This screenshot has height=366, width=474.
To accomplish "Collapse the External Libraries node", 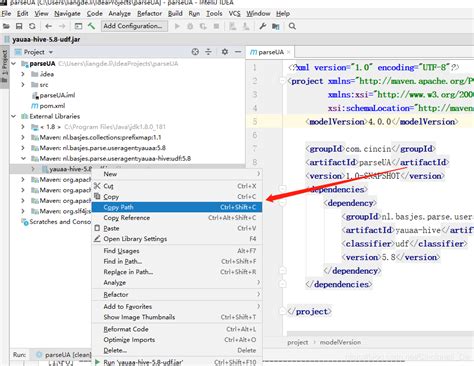I will [14, 116].
